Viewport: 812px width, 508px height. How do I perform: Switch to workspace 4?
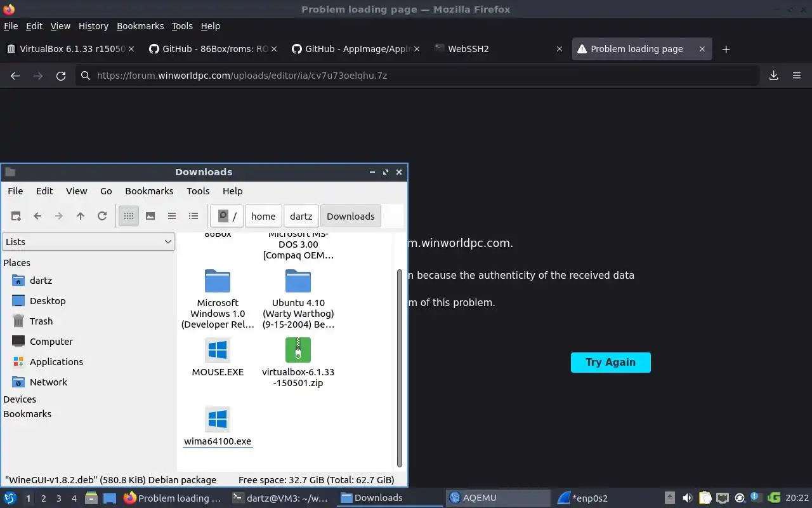coord(74,498)
